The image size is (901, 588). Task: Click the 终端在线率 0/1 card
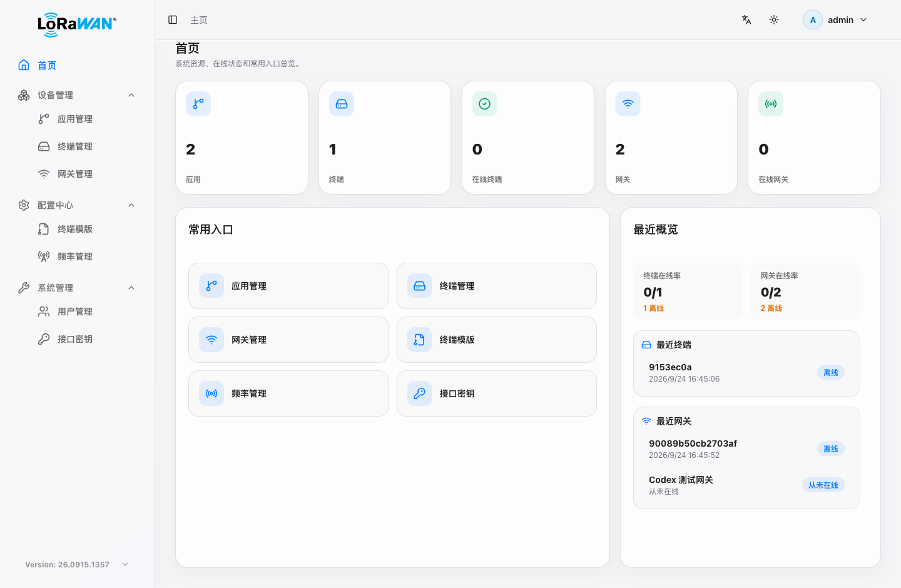(688, 291)
